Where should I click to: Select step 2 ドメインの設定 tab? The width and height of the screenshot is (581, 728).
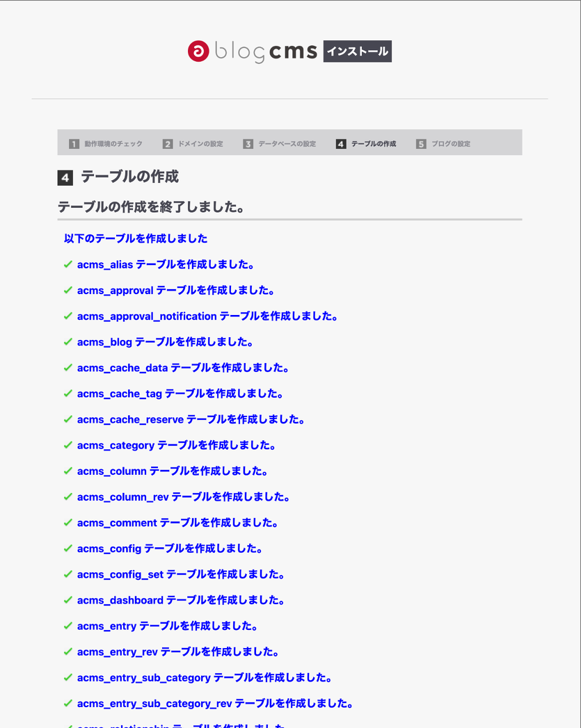tap(193, 144)
